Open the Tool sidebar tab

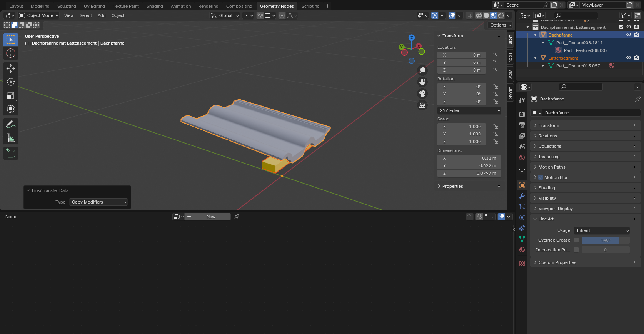click(x=511, y=57)
